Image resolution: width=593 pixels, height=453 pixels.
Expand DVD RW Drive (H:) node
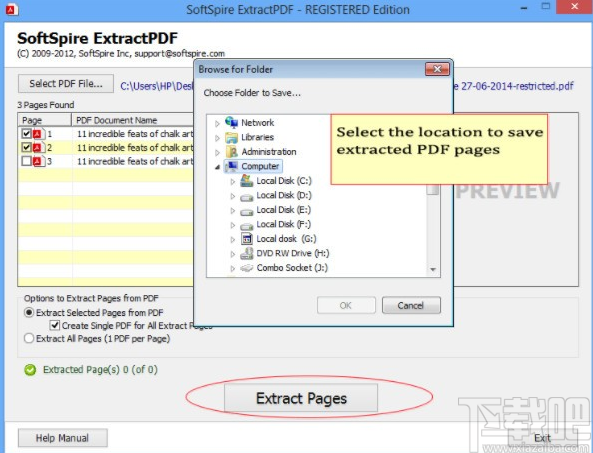click(233, 254)
